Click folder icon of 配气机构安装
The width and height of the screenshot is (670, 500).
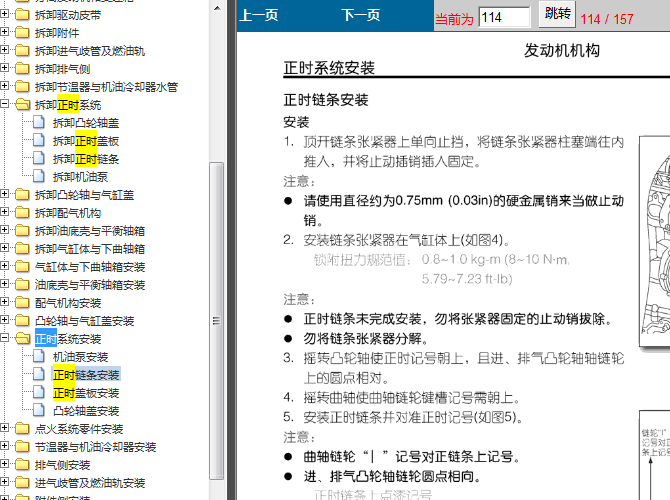point(22,302)
